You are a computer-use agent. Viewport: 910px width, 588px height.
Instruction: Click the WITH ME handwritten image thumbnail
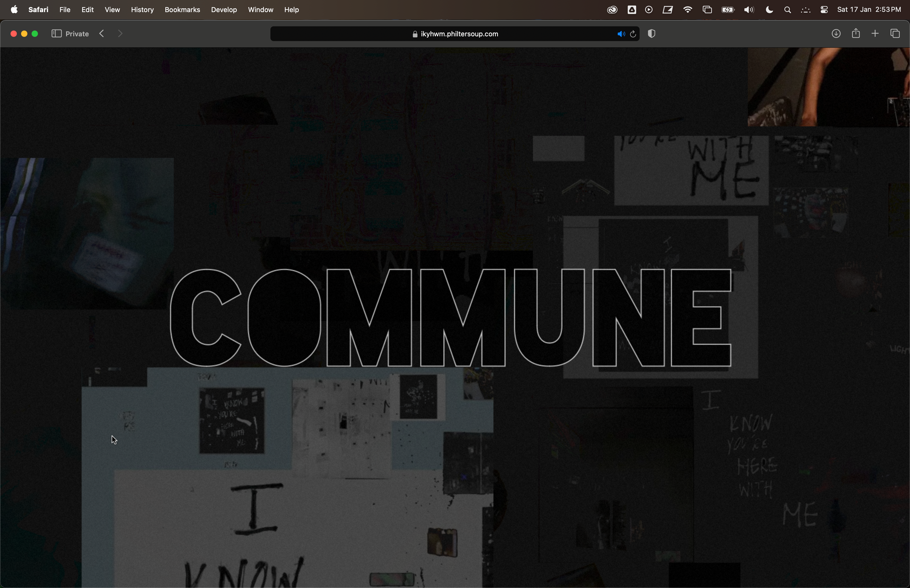tap(691, 170)
